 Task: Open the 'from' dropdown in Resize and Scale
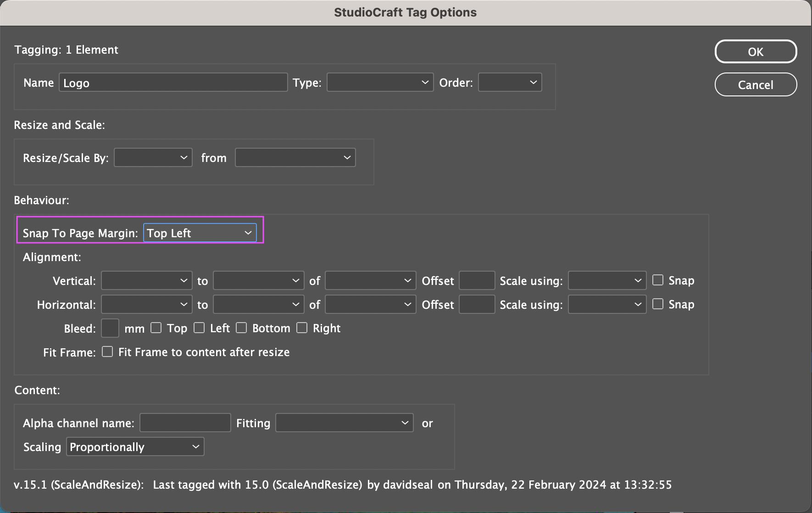(295, 158)
